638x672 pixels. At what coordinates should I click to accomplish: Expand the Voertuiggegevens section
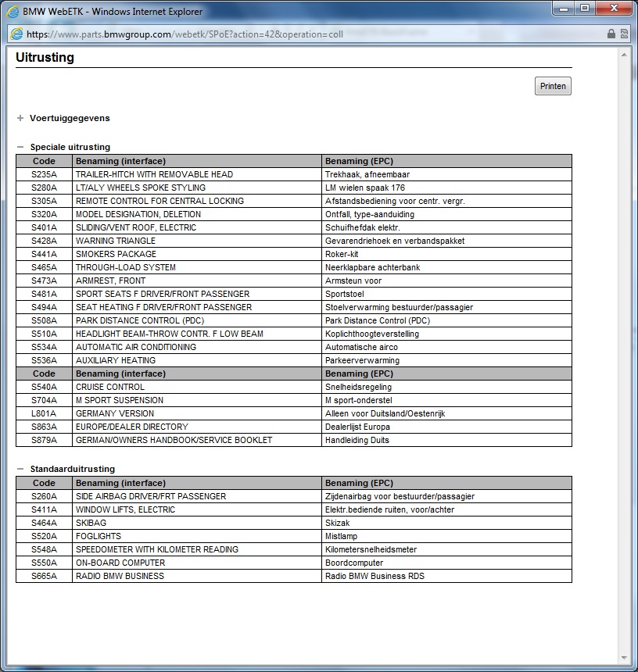click(20, 118)
